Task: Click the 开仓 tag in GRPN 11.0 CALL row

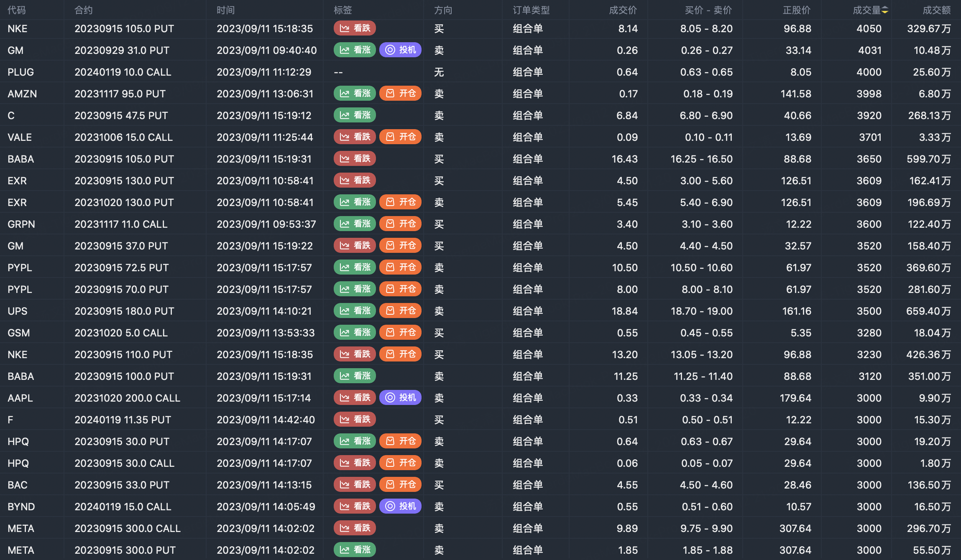Action: (x=400, y=224)
